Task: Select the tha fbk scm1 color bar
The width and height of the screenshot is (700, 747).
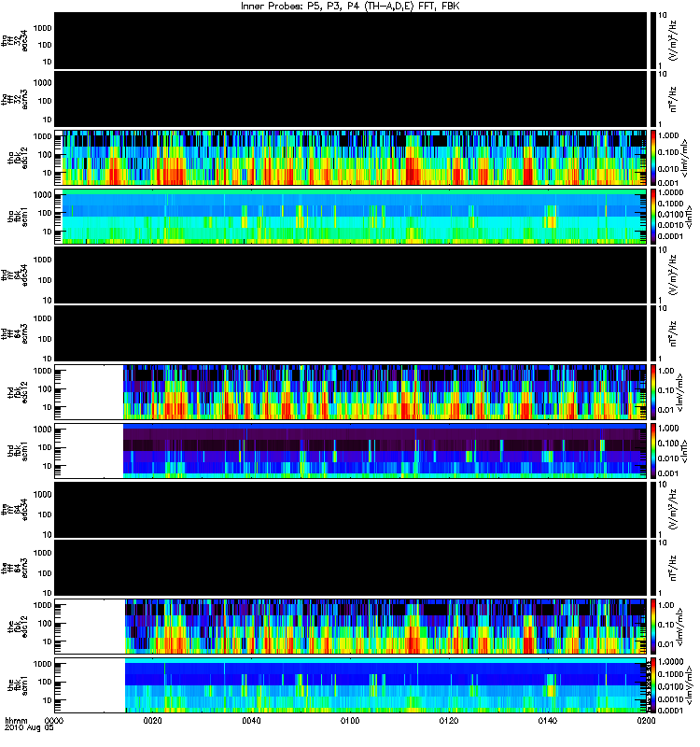Action: [x=653, y=217]
